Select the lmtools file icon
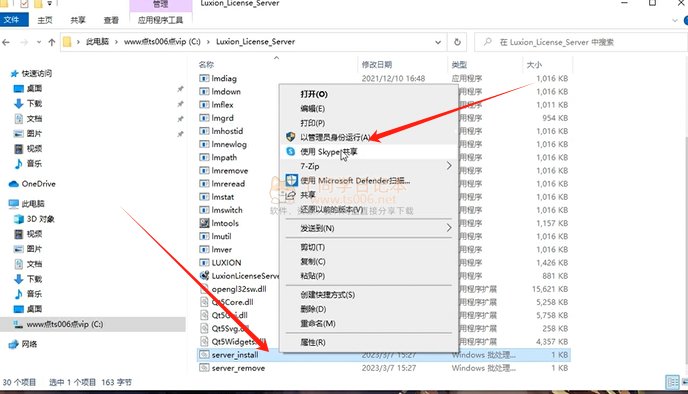The width and height of the screenshot is (688, 394). click(x=204, y=223)
